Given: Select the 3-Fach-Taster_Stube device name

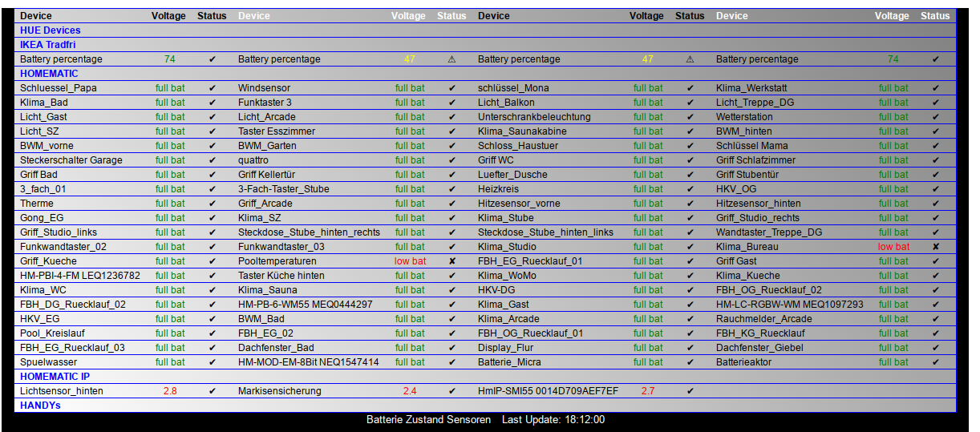Looking at the screenshot, I should [x=284, y=189].
